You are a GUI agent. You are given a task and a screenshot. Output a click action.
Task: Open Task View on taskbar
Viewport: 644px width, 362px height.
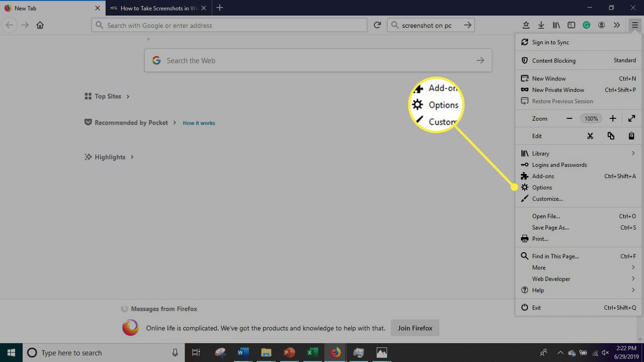(x=196, y=353)
